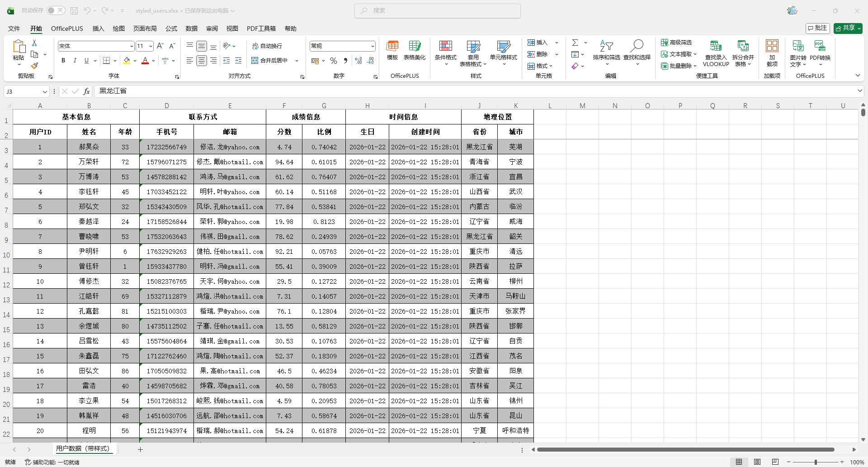Open the Insert (插入) ribbon tab

tap(98, 29)
